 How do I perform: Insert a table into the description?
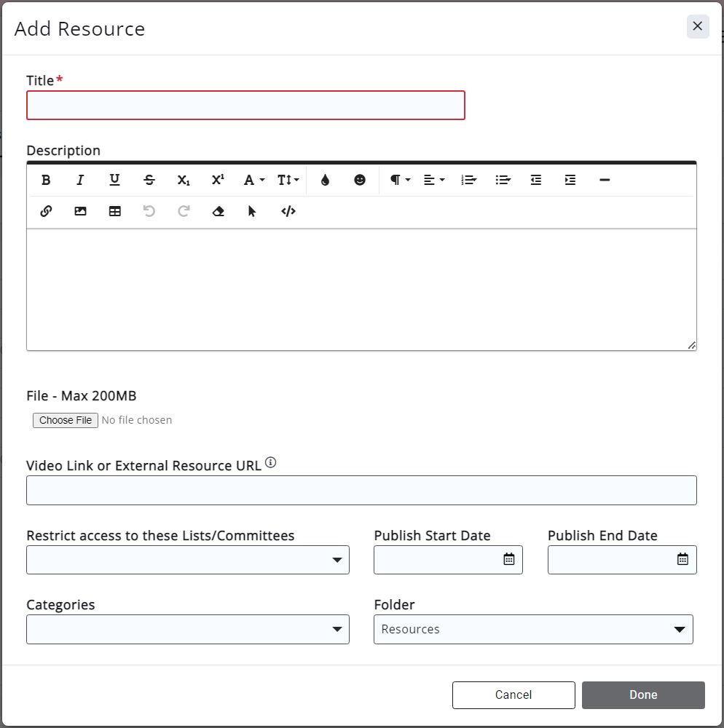click(x=114, y=211)
